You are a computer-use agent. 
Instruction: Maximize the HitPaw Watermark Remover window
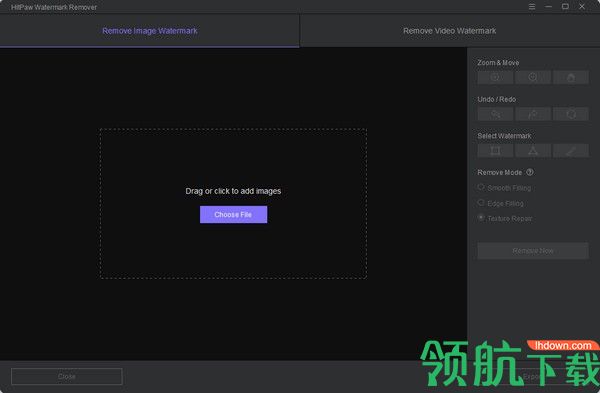565,7
